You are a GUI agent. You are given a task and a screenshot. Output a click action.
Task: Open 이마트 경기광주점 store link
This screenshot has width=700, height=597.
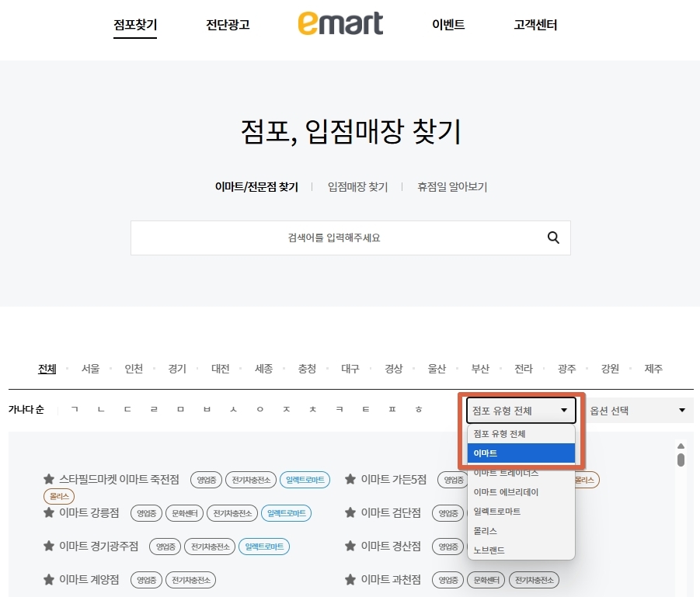[99, 546]
